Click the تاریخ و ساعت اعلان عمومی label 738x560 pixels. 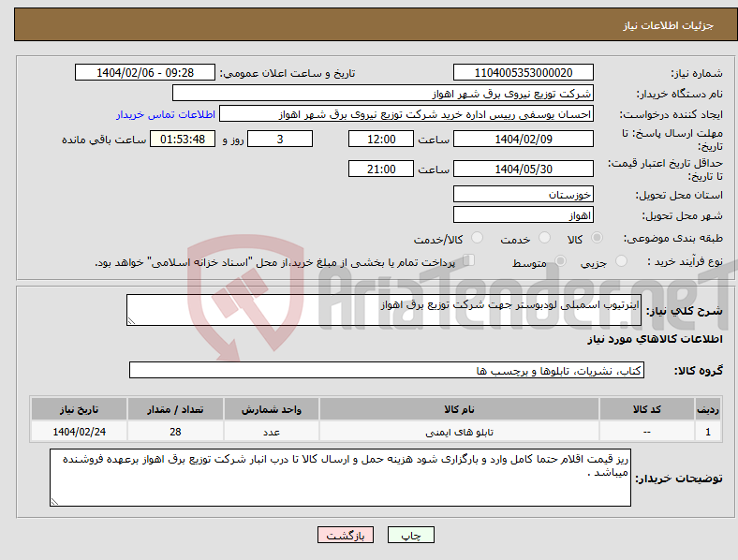(288, 73)
